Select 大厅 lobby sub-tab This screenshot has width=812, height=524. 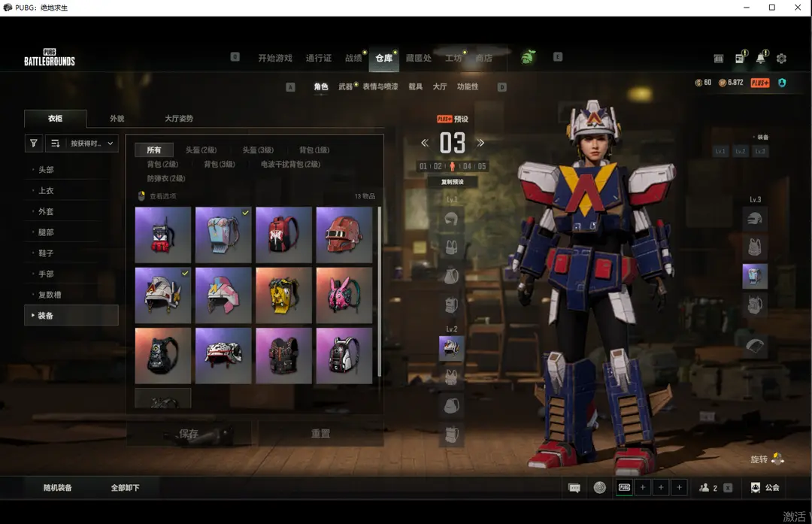440,86
